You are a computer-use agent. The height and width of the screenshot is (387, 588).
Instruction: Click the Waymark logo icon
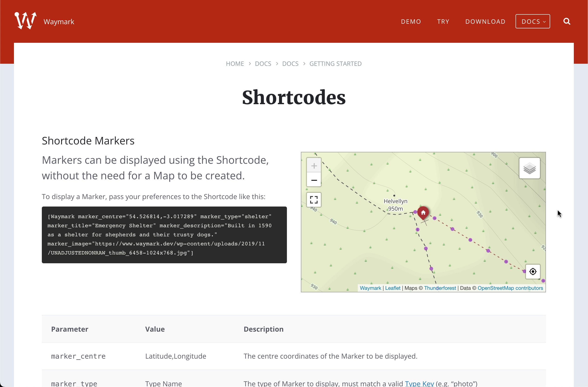point(26,21)
